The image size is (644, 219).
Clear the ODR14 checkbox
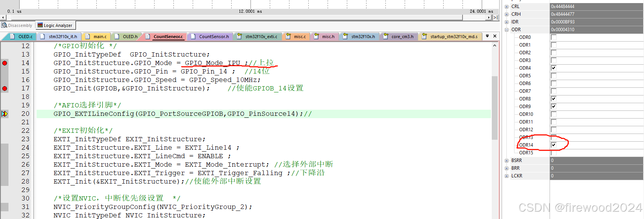(553, 145)
